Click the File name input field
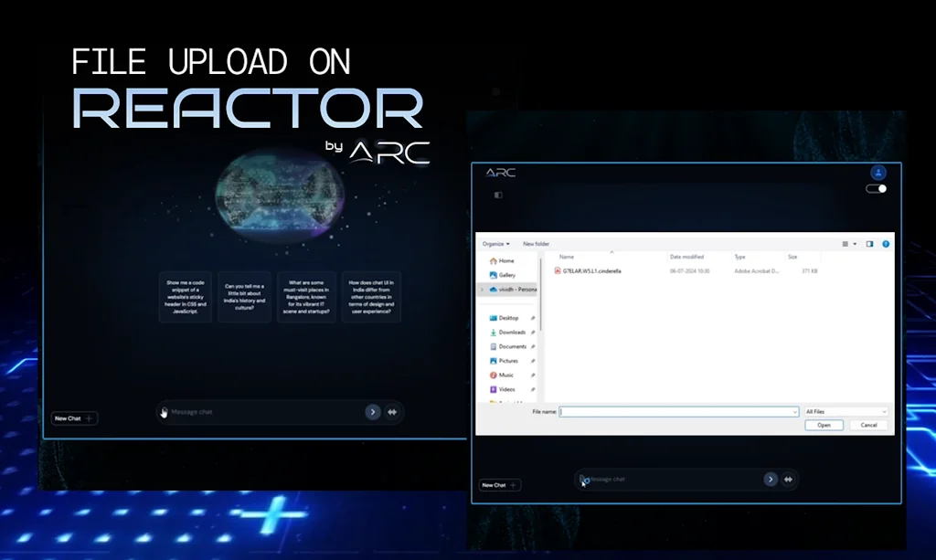The height and width of the screenshot is (560, 936). [676, 411]
